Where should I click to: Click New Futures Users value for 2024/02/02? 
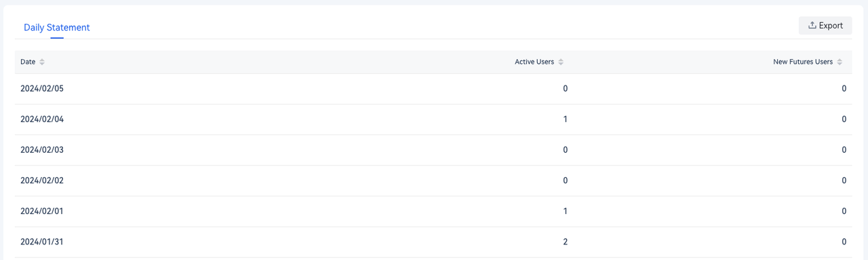click(844, 181)
